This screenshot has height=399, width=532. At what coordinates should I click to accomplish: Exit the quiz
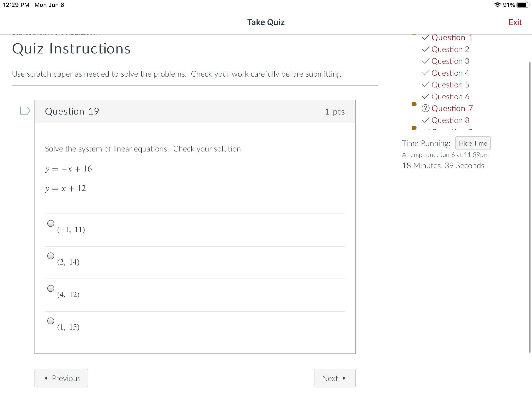click(x=515, y=22)
